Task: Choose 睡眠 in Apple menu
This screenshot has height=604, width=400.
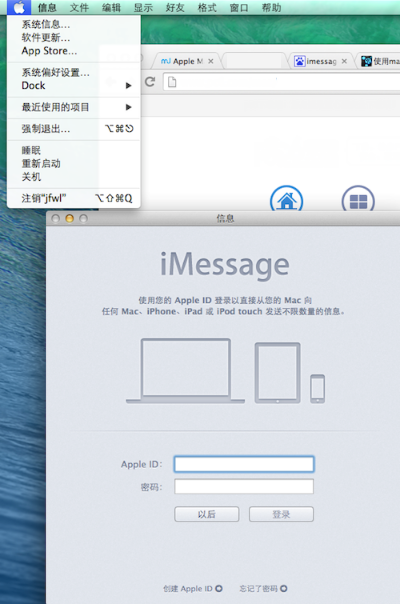Action: tap(74, 150)
